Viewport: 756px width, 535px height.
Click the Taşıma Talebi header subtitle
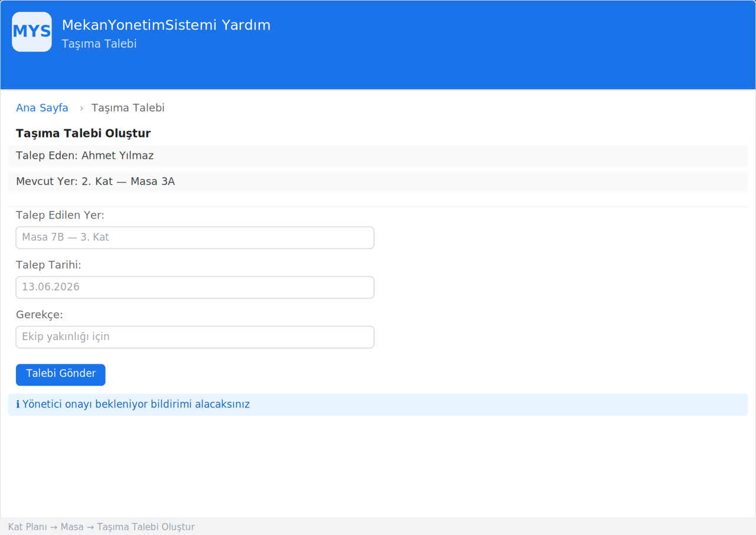(x=99, y=44)
